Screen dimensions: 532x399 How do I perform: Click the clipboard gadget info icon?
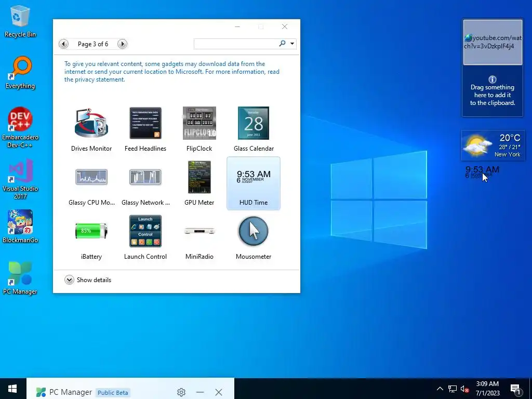pos(493,79)
